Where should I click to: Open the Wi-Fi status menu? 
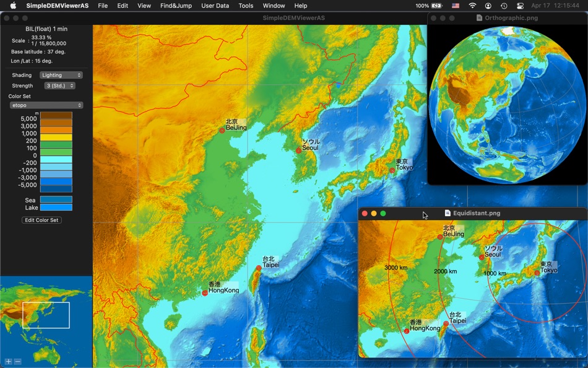(x=472, y=6)
